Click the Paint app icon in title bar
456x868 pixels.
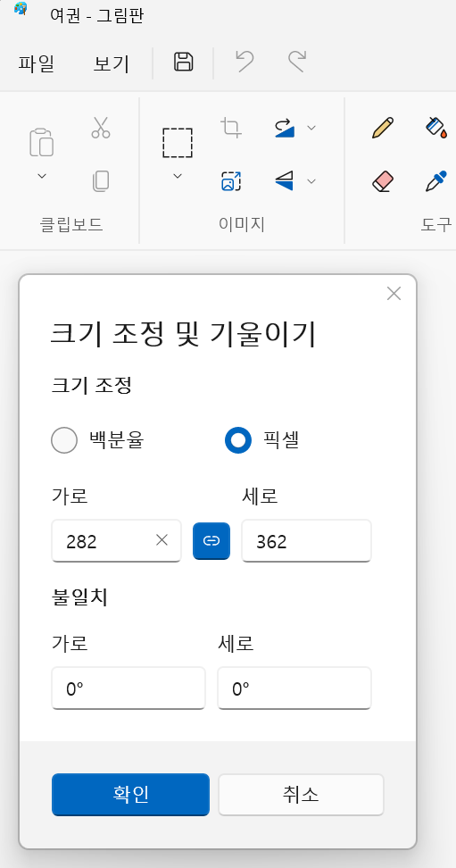click(21, 9)
